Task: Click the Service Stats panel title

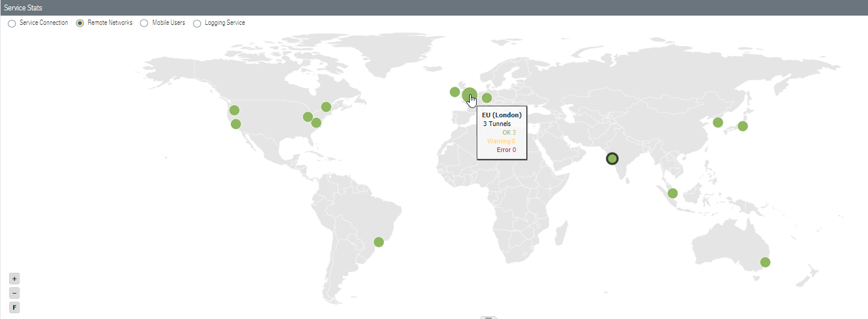Action: [x=23, y=8]
